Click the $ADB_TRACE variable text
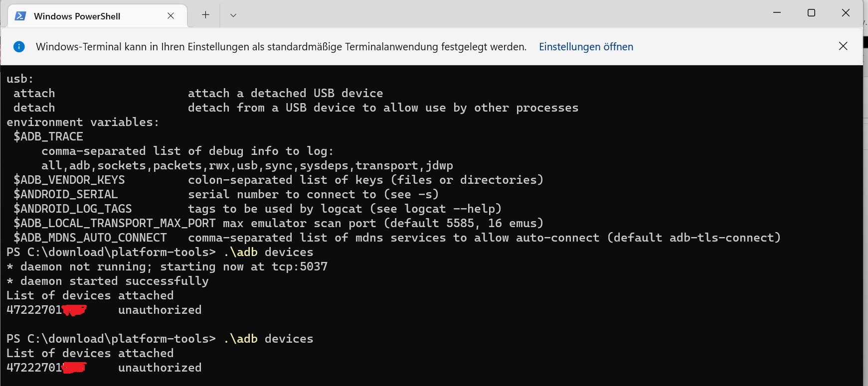 tap(48, 136)
